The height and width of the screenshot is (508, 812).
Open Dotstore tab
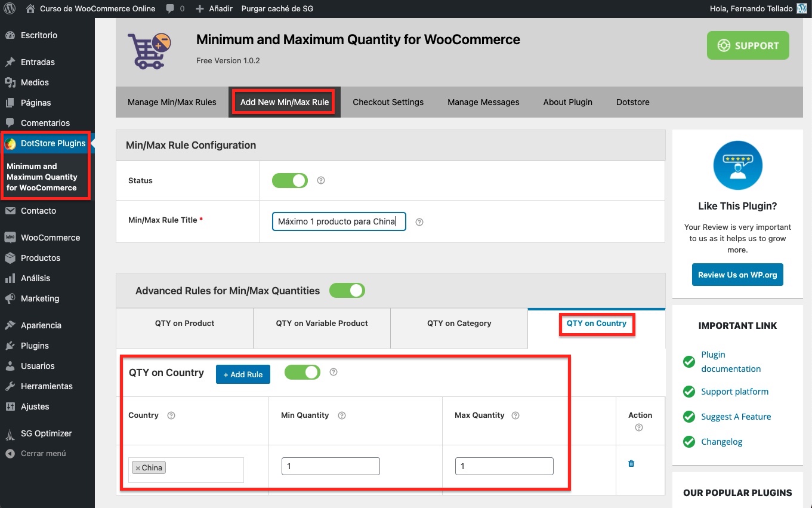(x=633, y=102)
